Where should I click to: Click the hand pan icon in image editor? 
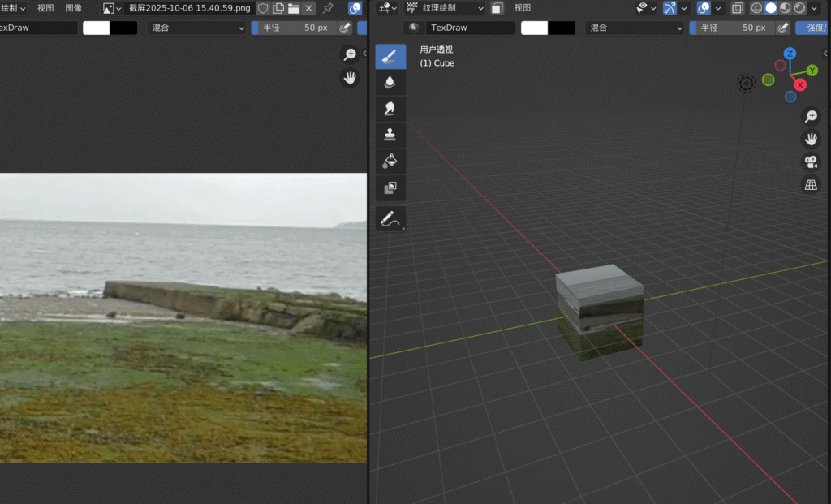pyautogui.click(x=350, y=78)
